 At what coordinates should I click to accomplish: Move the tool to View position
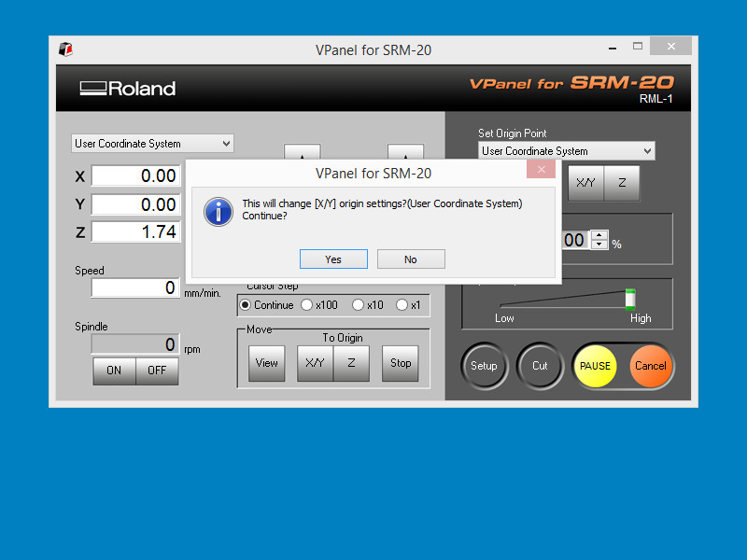click(x=267, y=363)
